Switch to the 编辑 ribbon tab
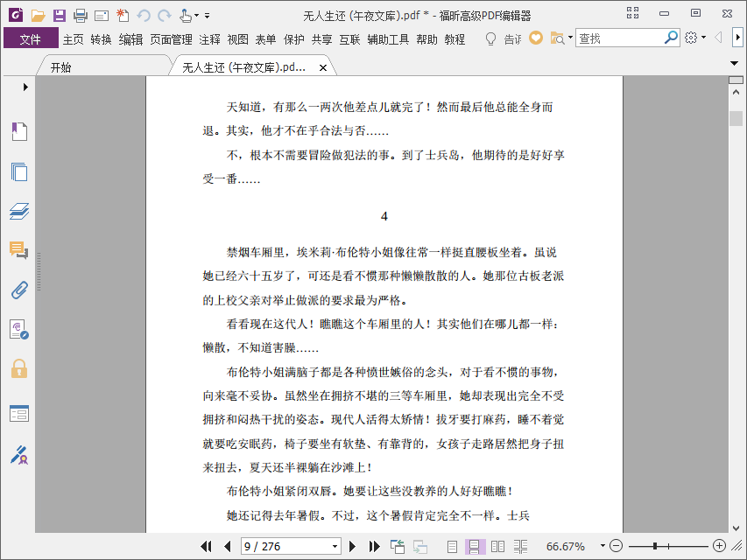The image size is (747, 560). coord(130,39)
